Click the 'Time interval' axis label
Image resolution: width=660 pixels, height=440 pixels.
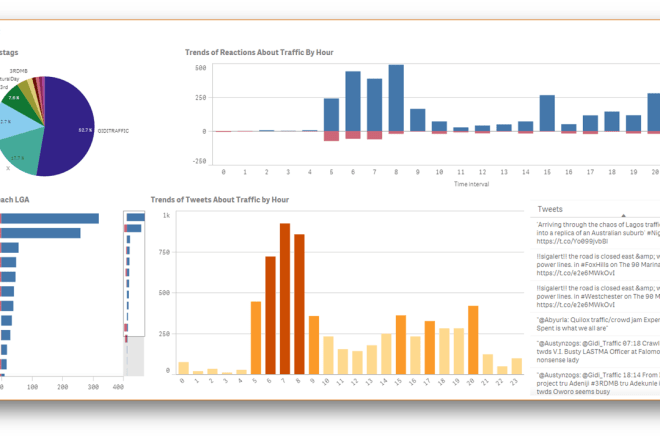pos(471,184)
